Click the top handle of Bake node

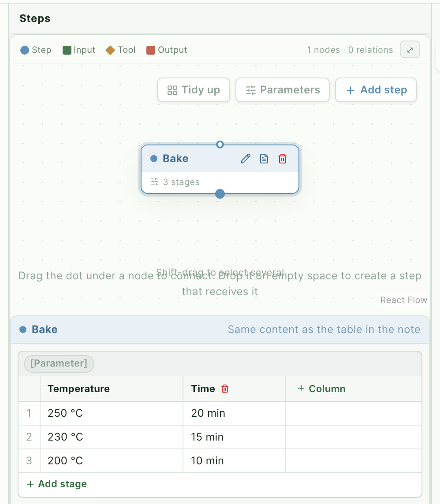click(x=220, y=145)
